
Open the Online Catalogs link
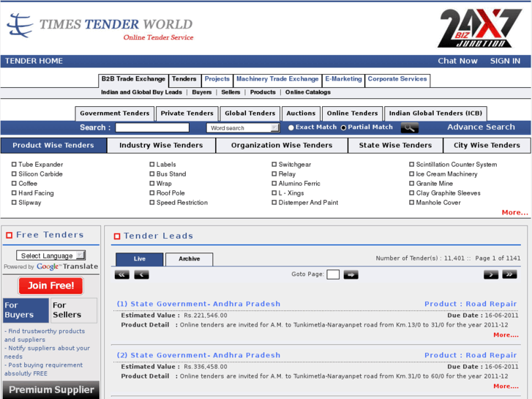(308, 92)
